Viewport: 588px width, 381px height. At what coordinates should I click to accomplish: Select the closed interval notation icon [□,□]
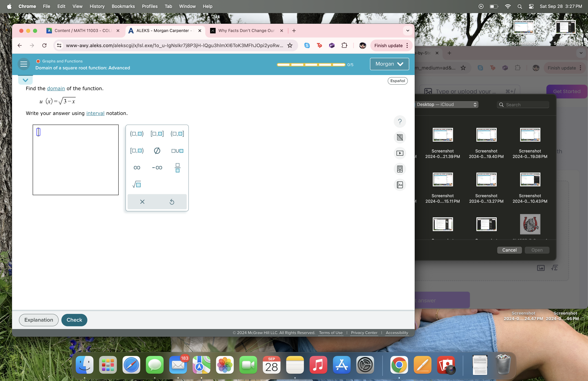157,133
